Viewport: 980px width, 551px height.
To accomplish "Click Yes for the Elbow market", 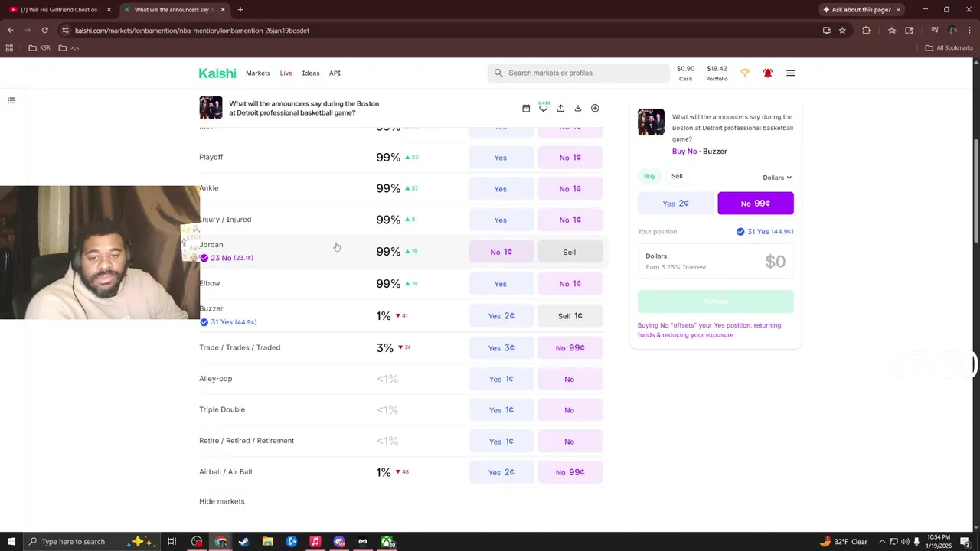I will 501,284.
